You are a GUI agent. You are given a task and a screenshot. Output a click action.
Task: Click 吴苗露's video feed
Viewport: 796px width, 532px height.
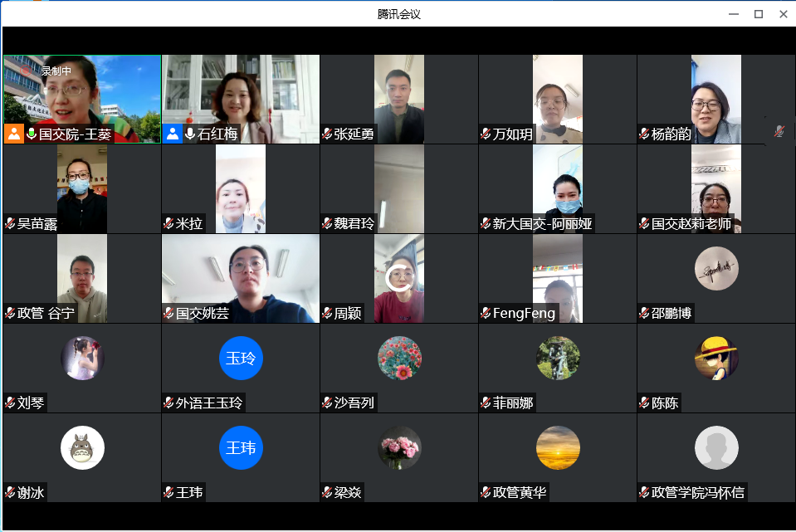coord(82,189)
